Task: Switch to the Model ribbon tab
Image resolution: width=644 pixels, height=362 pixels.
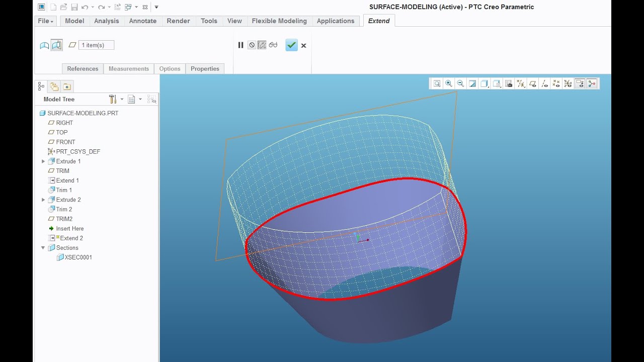Action: (x=74, y=21)
